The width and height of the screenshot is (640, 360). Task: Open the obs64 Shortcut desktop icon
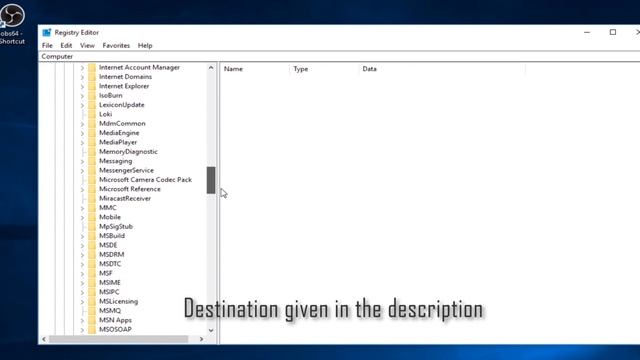pos(12,23)
